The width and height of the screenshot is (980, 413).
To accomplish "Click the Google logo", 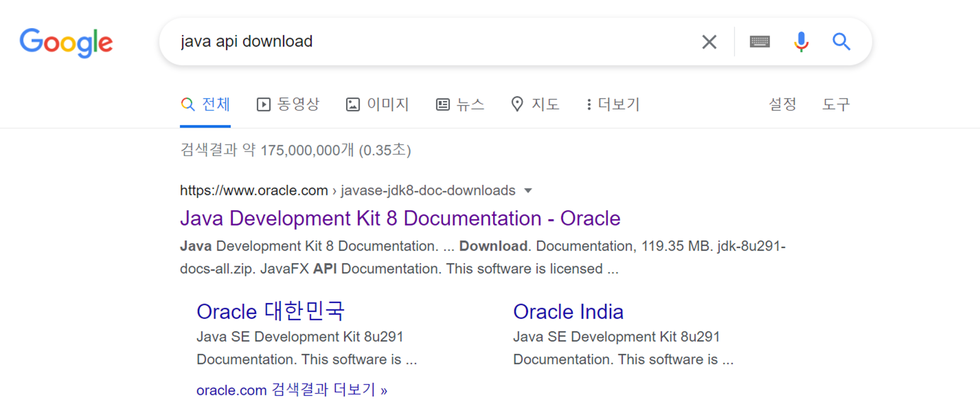I will point(66,43).
